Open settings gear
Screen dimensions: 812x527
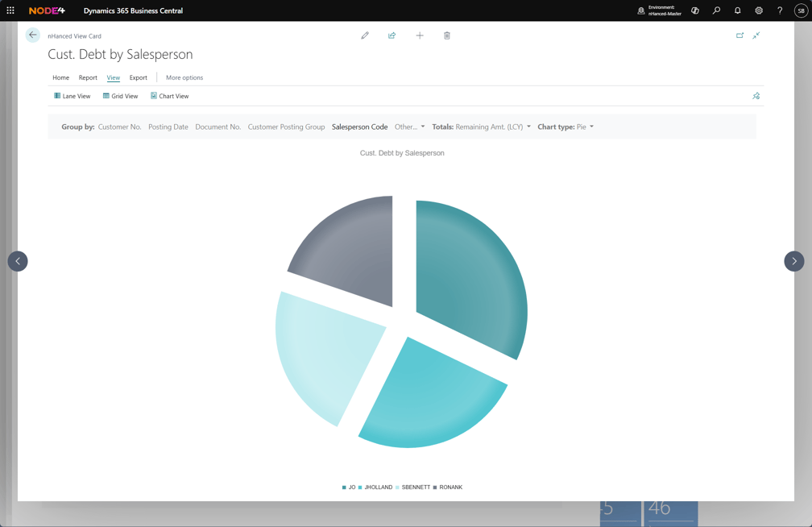759,10
